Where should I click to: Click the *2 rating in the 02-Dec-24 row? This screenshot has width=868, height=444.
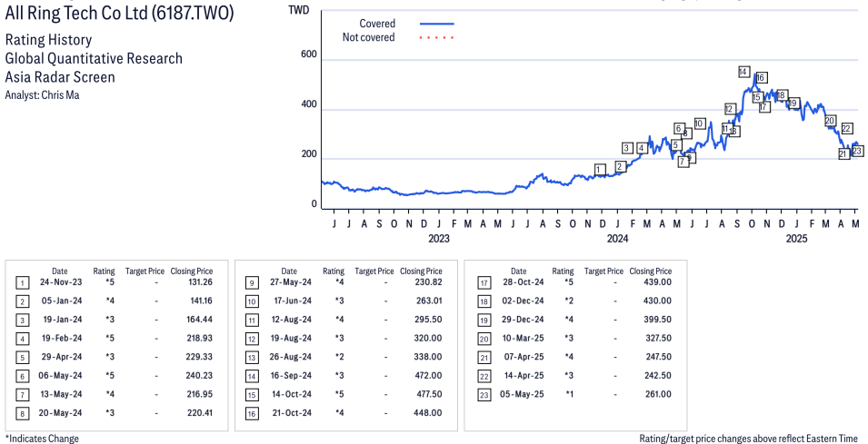(569, 301)
